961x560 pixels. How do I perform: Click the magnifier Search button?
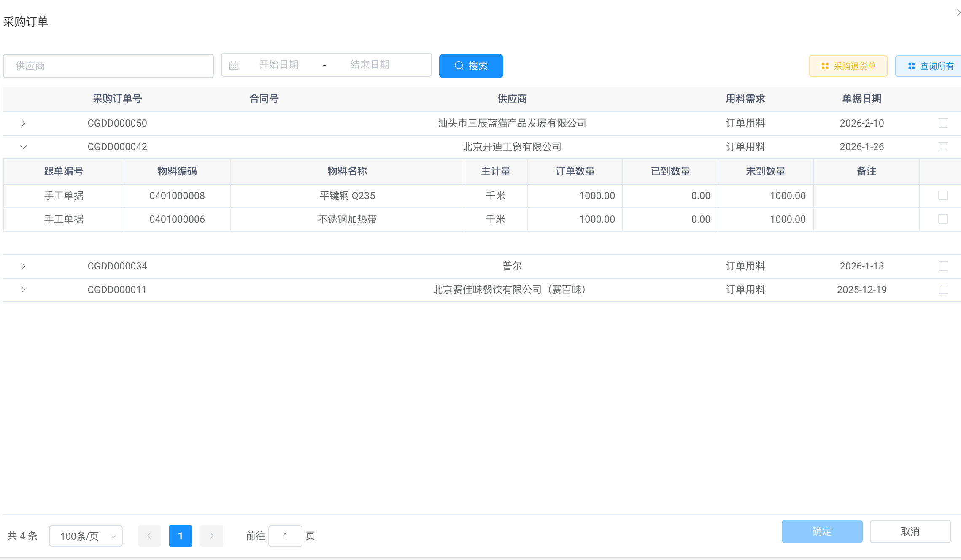tap(471, 66)
